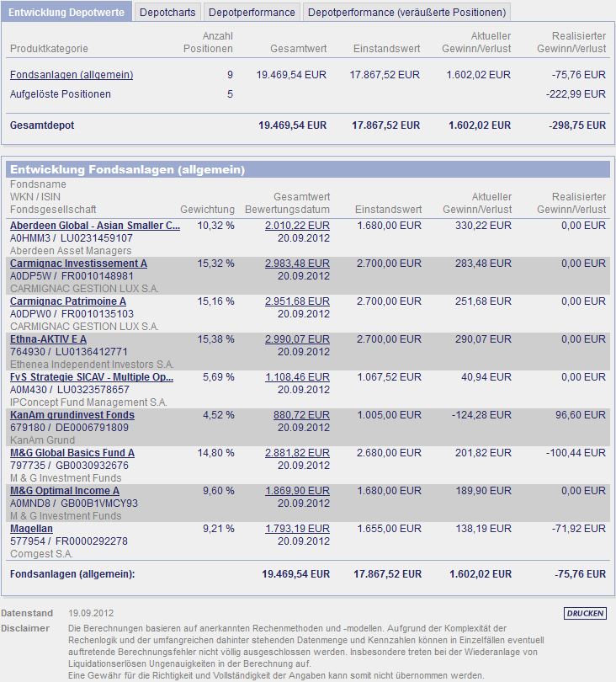Image resolution: width=616 pixels, height=682 pixels.
Task: Select ISIN A0DP5W / FR0010148981 text
Action: pyautogui.click(x=72, y=276)
